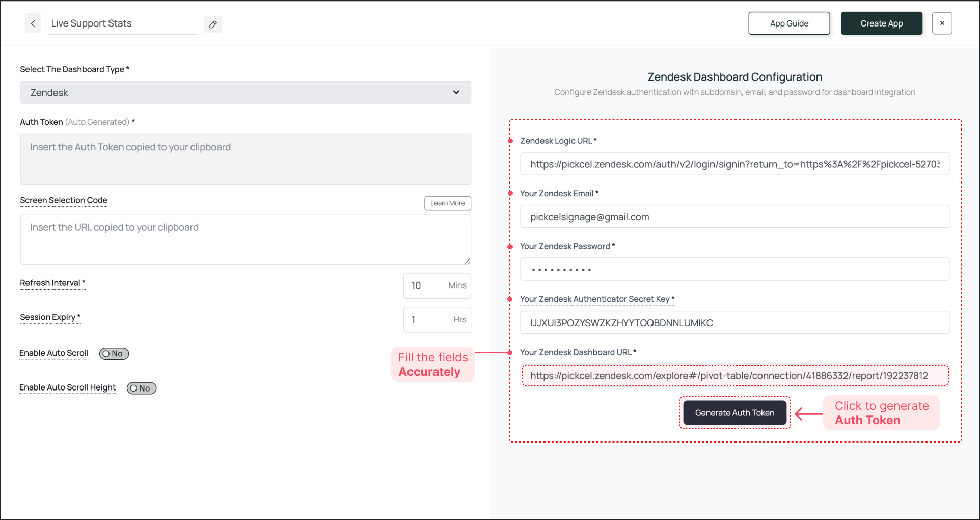Click the pencil edit name icon

(213, 24)
